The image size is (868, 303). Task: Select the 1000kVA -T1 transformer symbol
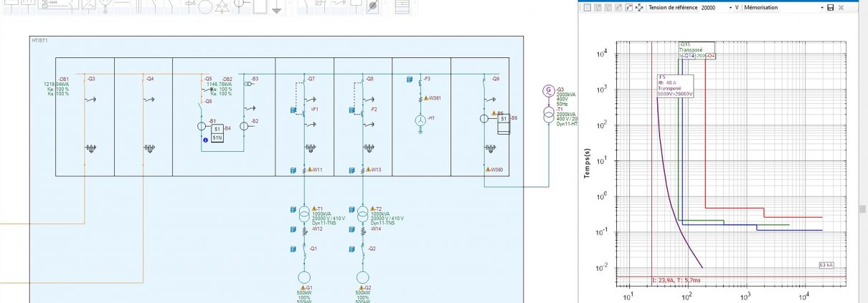point(304,216)
